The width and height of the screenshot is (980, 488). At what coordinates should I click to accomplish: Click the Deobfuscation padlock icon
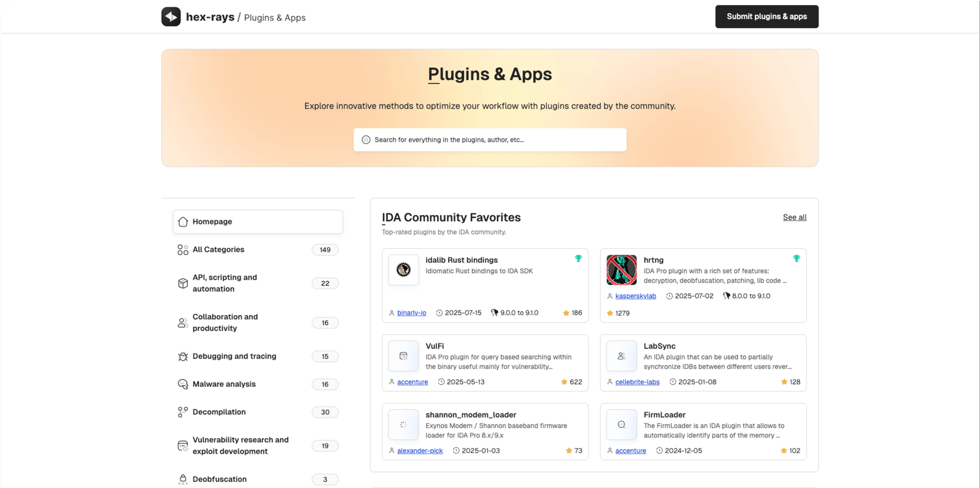pos(182,479)
